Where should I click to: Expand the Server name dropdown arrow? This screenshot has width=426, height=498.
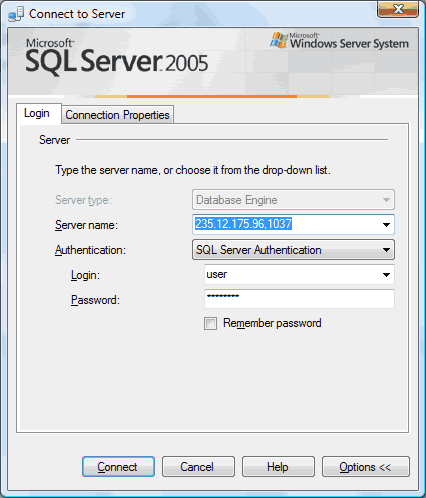(x=386, y=225)
